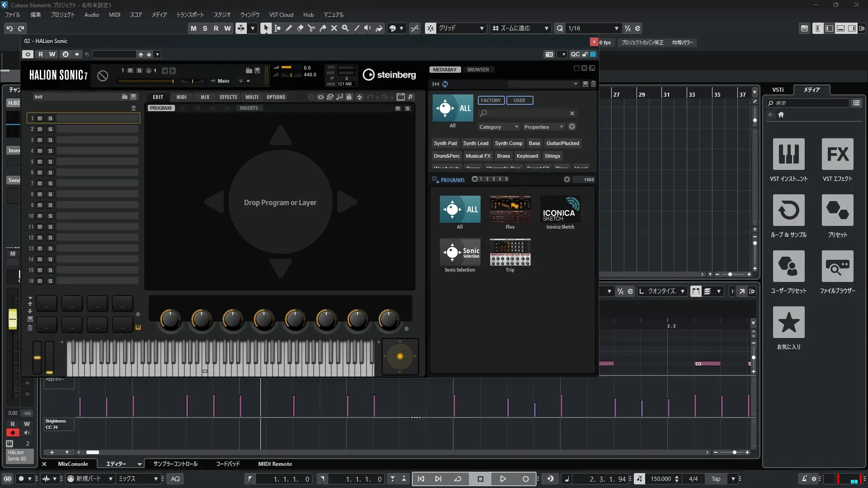Open the Loops & Samples tile
Screen dimensions: 868x488
[x=788, y=211]
